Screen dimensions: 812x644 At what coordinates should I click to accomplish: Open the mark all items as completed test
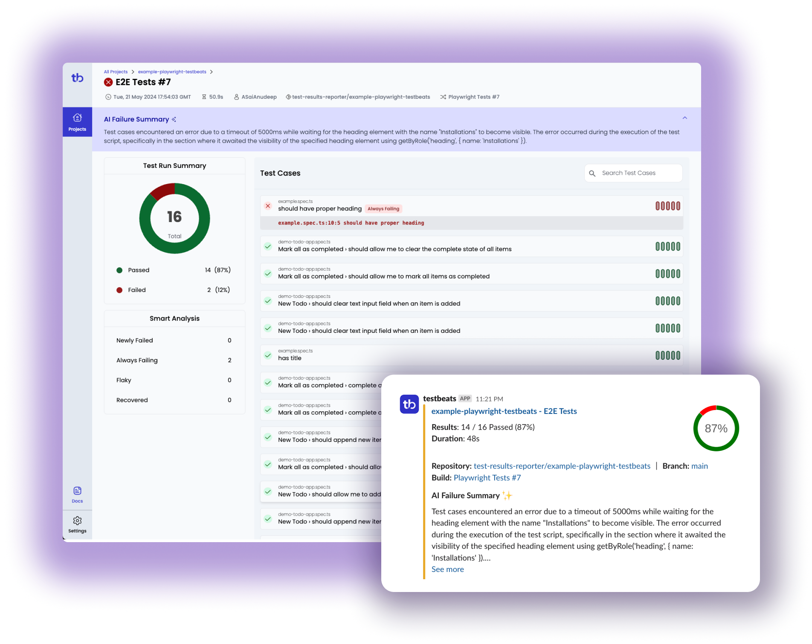[471, 274]
